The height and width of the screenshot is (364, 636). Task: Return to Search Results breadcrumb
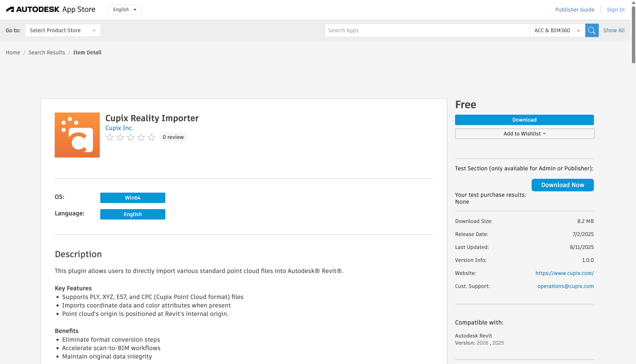(x=46, y=52)
